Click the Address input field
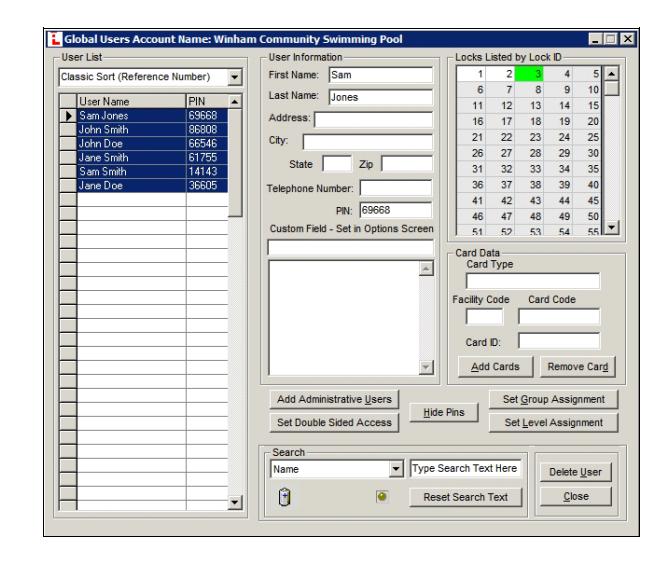 373,120
